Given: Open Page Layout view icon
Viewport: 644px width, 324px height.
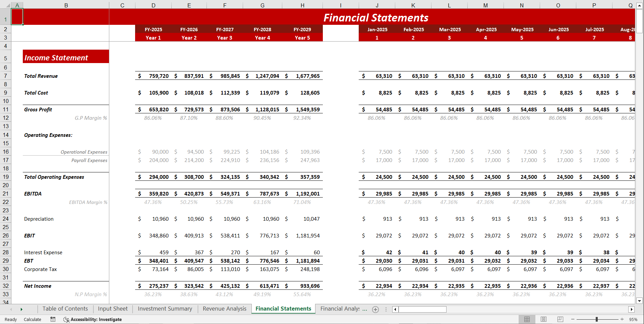Looking at the screenshot, I should click(x=543, y=319).
